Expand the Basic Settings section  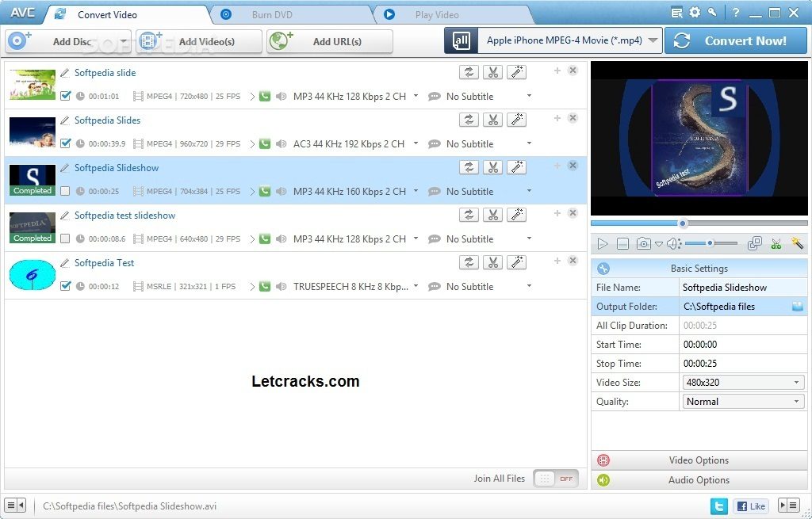699,269
